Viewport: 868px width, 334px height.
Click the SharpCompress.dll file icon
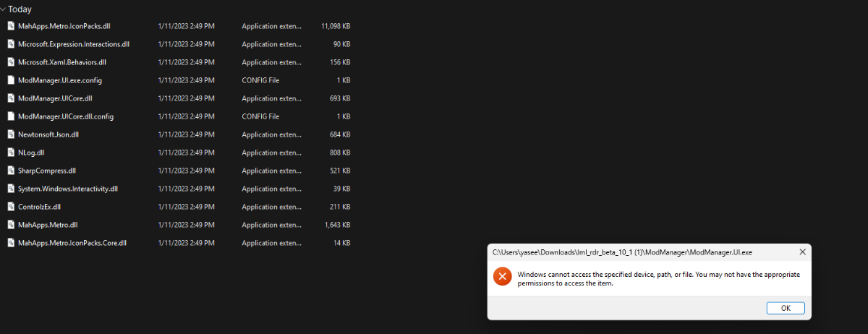pyautogui.click(x=11, y=171)
